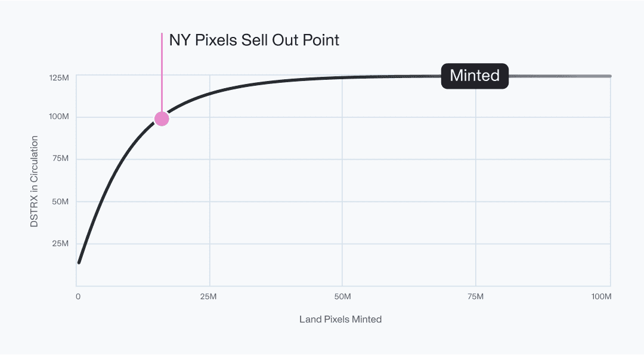This screenshot has width=644, height=355.
Task: Click the 25M y-axis tick label
Action: [x=60, y=244]
